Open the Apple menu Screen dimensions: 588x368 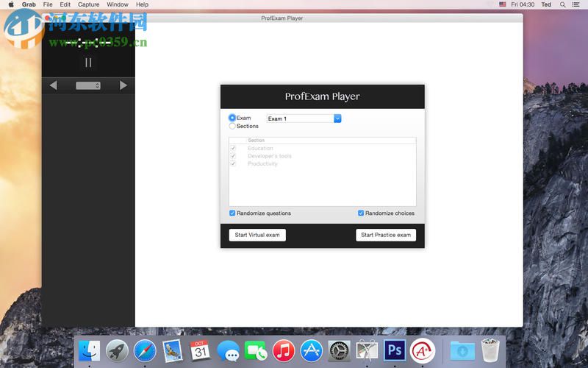pos(11,4)
